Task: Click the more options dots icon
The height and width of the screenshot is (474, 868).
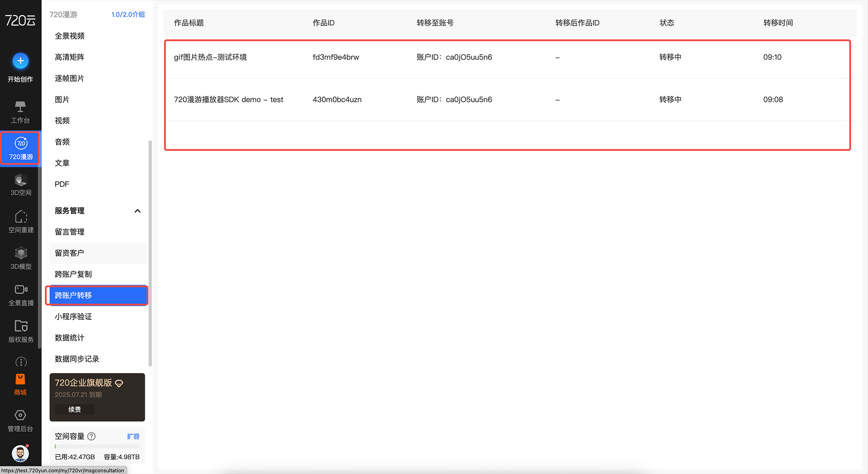Action: 21,362
